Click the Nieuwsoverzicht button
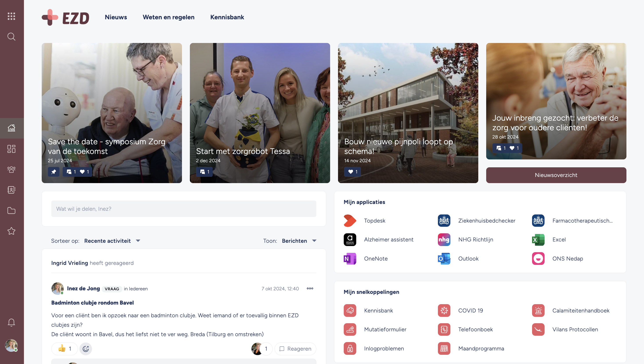644x364 pixels. tap(556, 175)
